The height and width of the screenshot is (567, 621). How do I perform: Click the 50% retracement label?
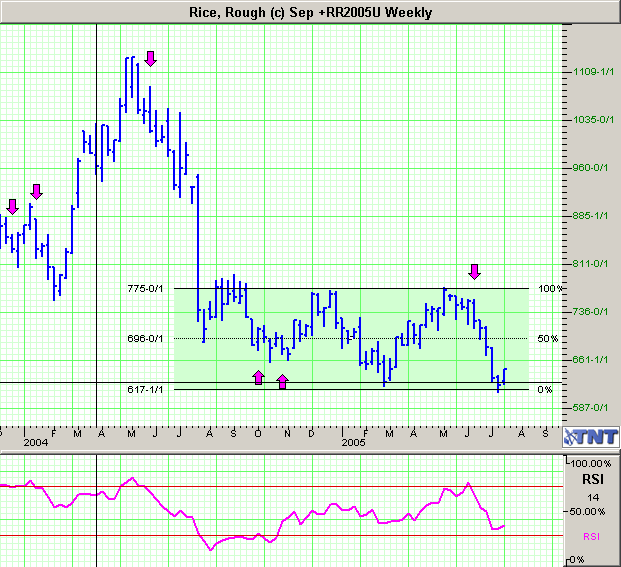[x=547, y=339]
